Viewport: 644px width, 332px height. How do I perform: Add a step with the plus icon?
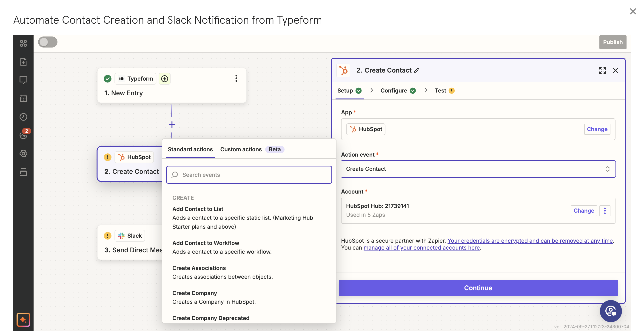click(172, 125)
